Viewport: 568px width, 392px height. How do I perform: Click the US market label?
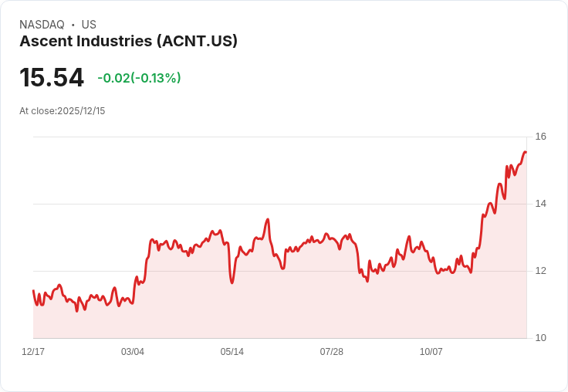[x=89, y=25]
